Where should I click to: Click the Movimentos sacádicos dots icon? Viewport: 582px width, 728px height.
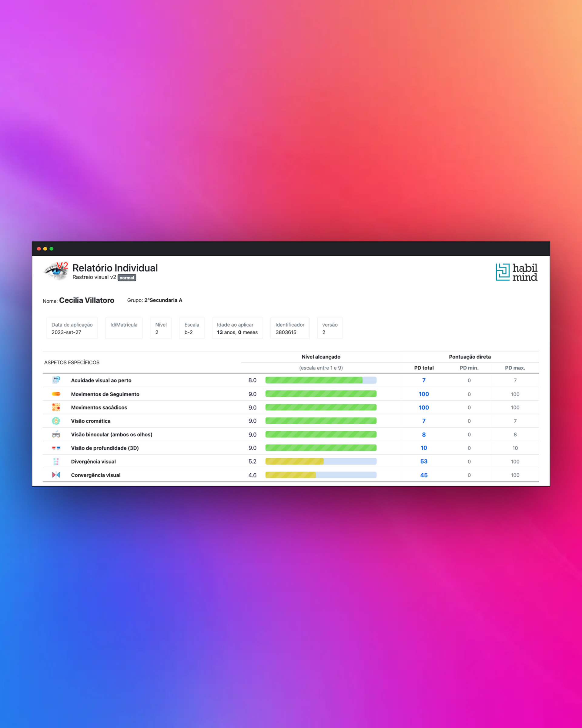pyautogui.click(x=56, y=407)
